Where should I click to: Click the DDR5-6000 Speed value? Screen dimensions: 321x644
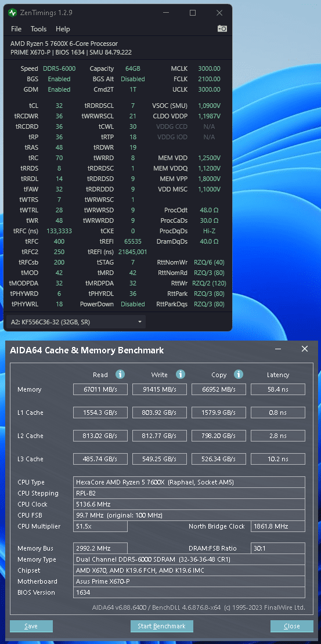59,68
